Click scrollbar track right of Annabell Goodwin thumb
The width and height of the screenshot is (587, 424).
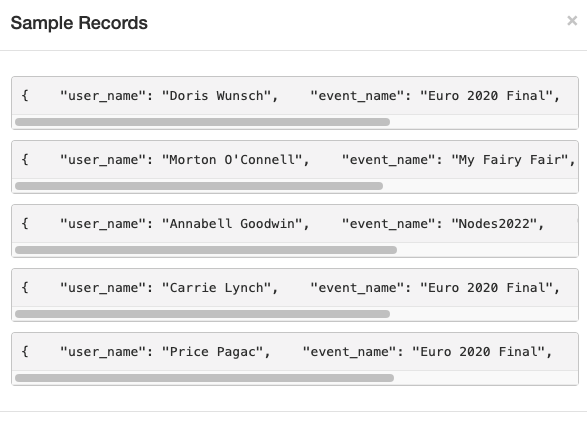click(x=487, y=250)
